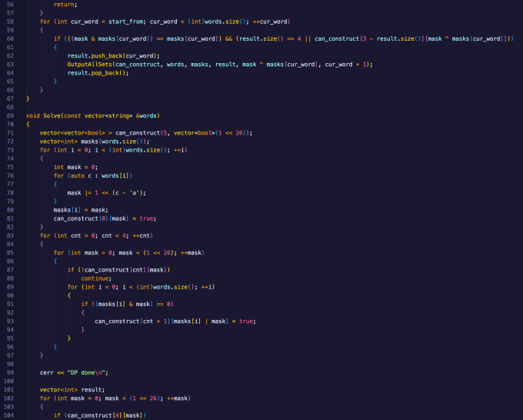Click the empty line number 100

coord(8,382)
